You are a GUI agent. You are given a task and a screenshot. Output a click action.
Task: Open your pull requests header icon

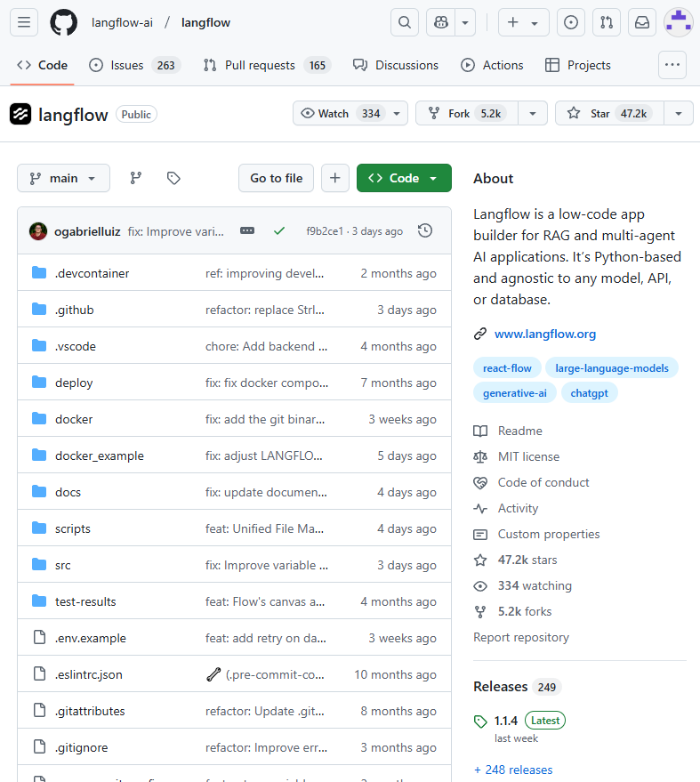[607, 22]
